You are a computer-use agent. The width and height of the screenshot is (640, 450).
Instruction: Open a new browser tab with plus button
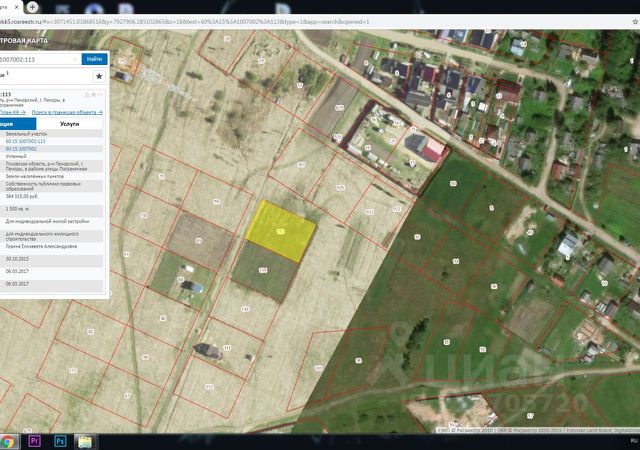coord(33,6)
